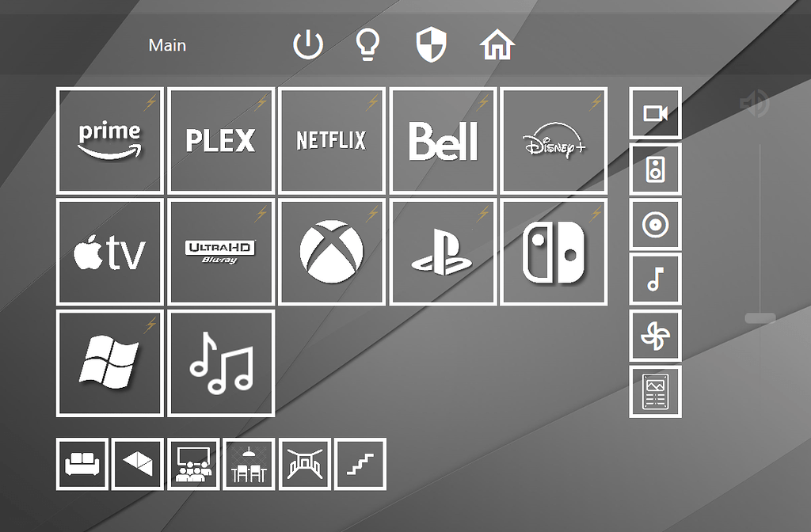Start the PlayStation source
811x532 pixels.
(x=443, y=252)
